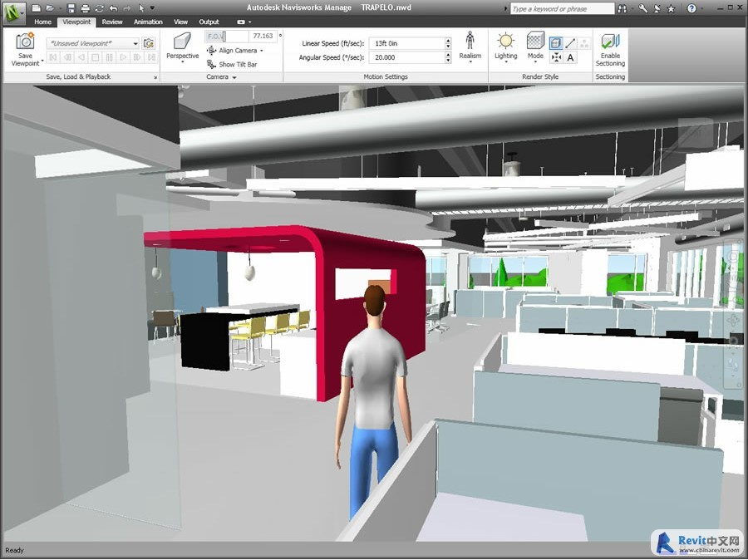Toggle text display in Render Style
Viewport: 748px width, 560px height.
point(571,57)
